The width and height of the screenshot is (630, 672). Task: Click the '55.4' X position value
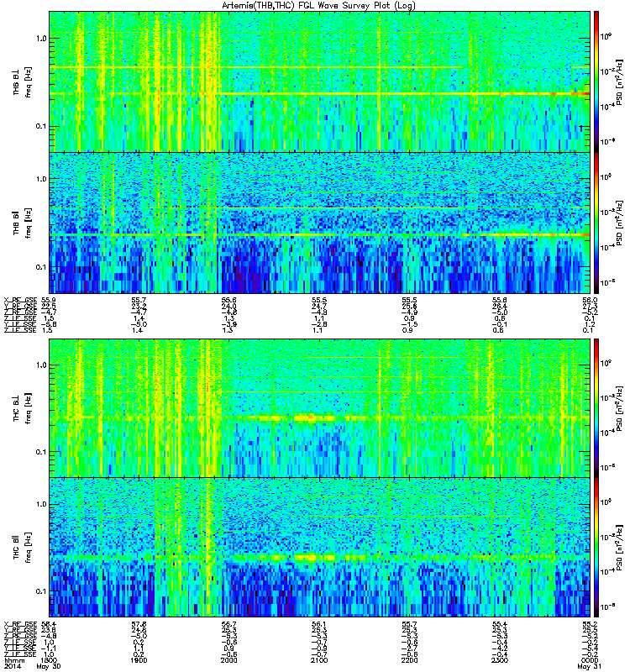click(500, 623)
